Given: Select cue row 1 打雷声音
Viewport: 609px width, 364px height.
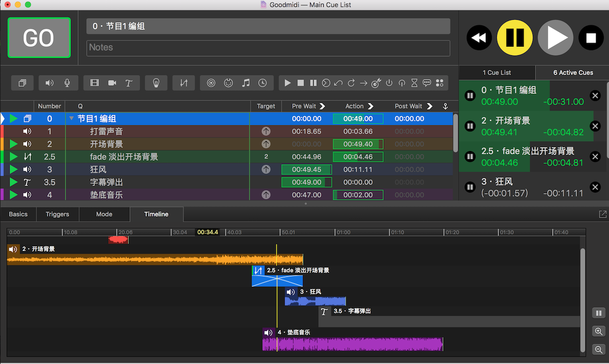Looking at the screenshot, I should coord(226,131).
